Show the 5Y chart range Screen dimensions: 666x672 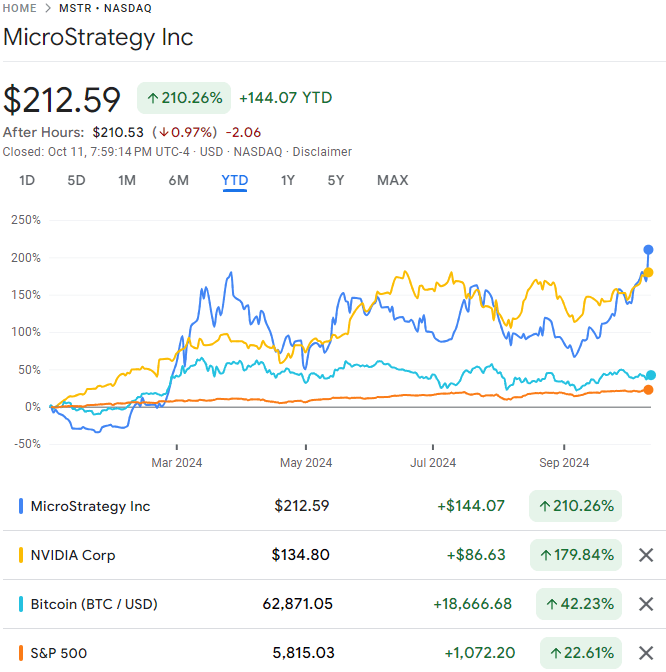tap(336, 181)
